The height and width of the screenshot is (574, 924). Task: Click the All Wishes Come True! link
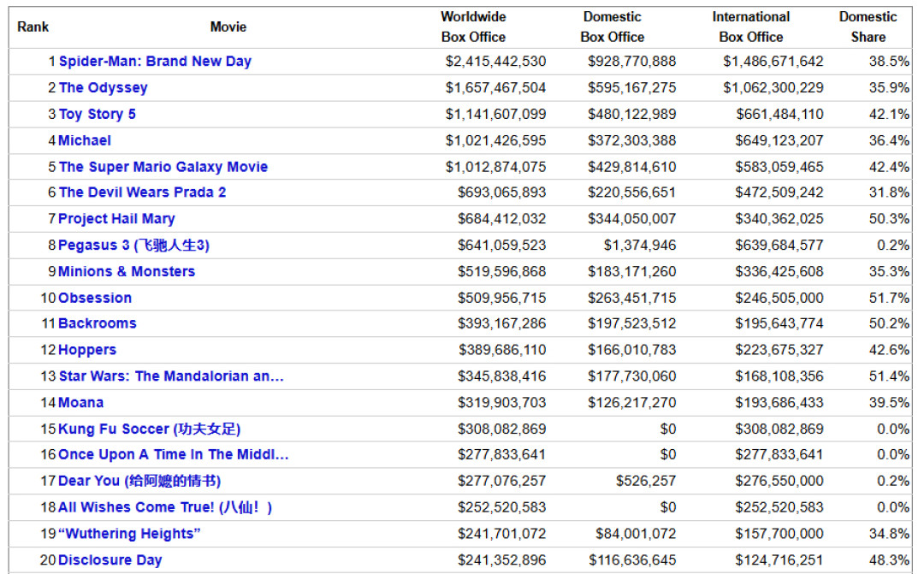[165, 507]
